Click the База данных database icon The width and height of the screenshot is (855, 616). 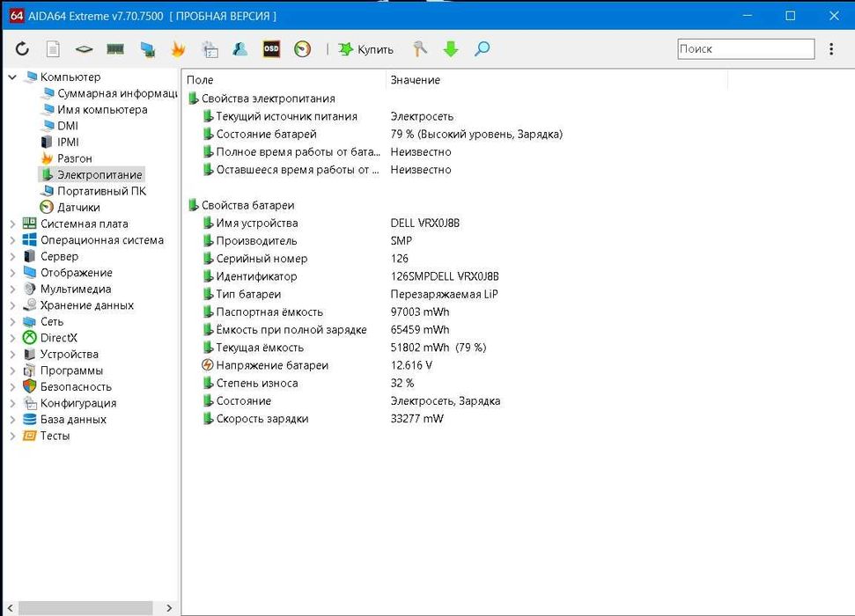tap(29, 420)
